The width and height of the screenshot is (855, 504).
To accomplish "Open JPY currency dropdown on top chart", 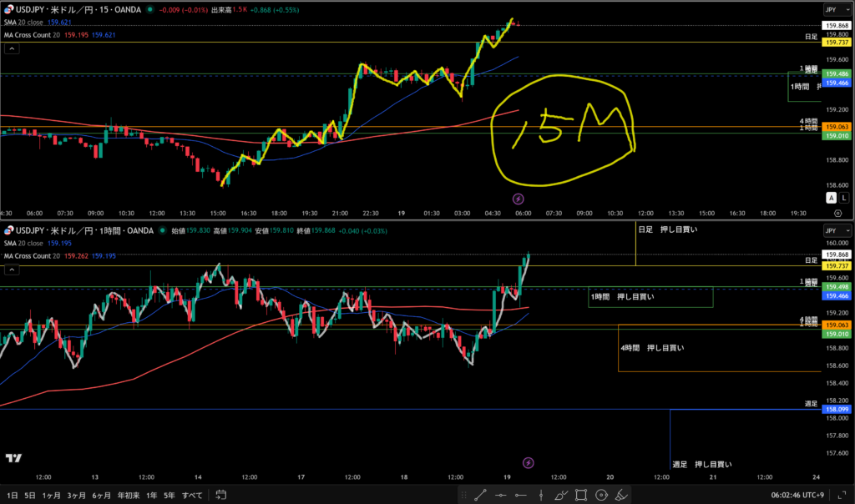I will point(832,9).
